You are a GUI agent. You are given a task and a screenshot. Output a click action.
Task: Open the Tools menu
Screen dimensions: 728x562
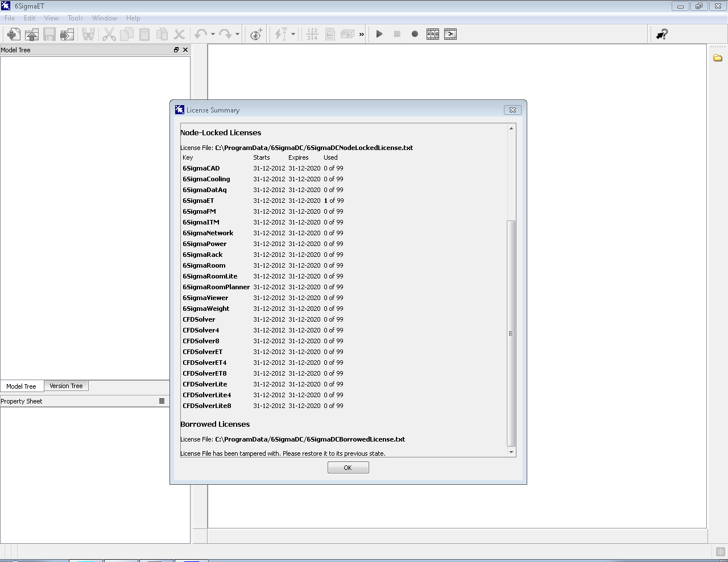75,18
